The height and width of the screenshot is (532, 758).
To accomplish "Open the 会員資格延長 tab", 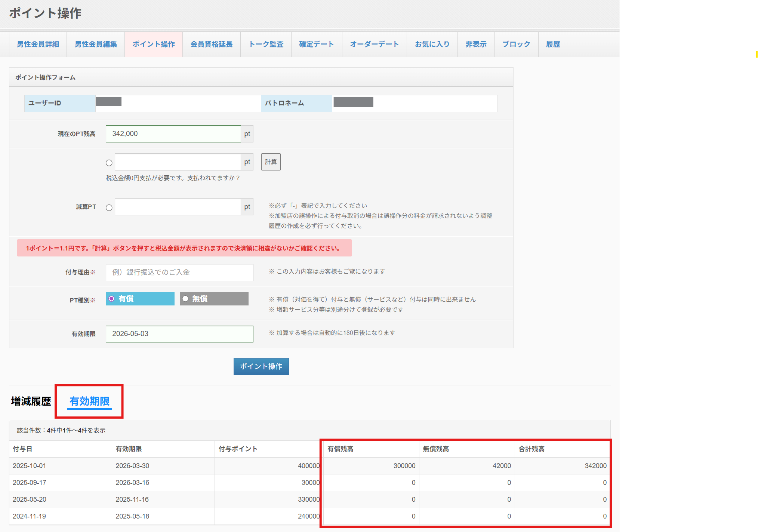I will [212, 44].
